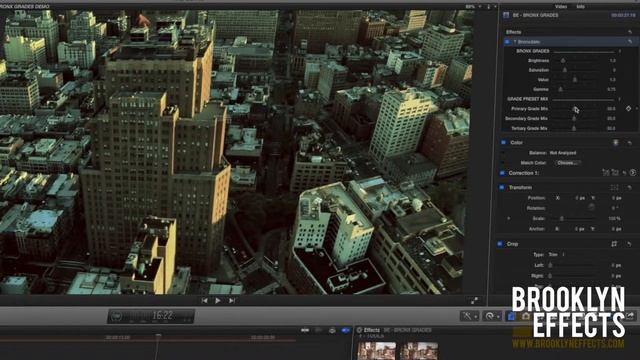The height and width of the screenshot is (360, 640).
Task: Click the timeline playhead marker
Action: tap(158, 336)
